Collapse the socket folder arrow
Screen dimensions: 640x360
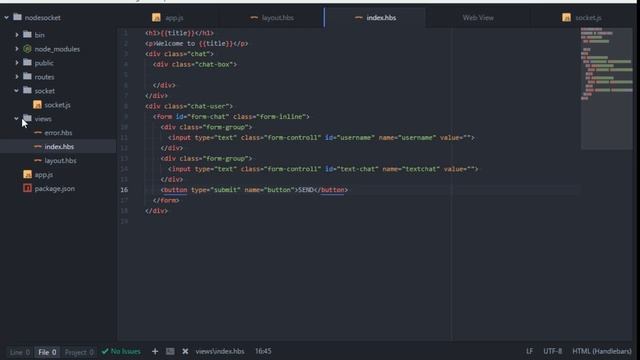tap(17, 90)
